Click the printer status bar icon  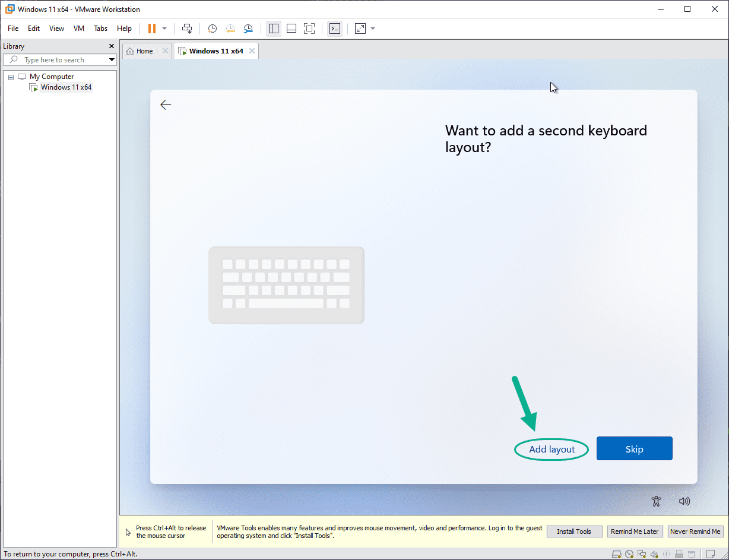click(x=691, y=554)
